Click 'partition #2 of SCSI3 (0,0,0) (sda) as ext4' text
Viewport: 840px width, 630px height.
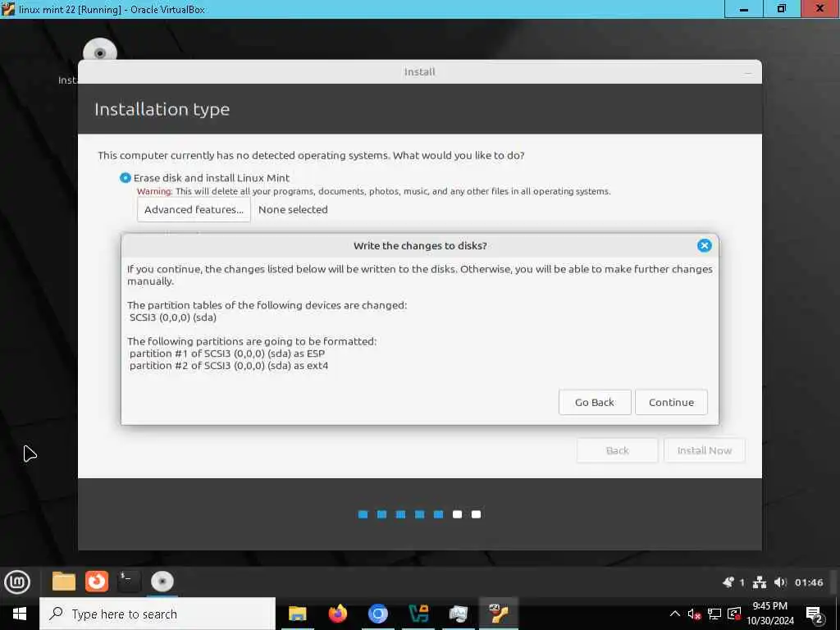click(x=229, y=365)
